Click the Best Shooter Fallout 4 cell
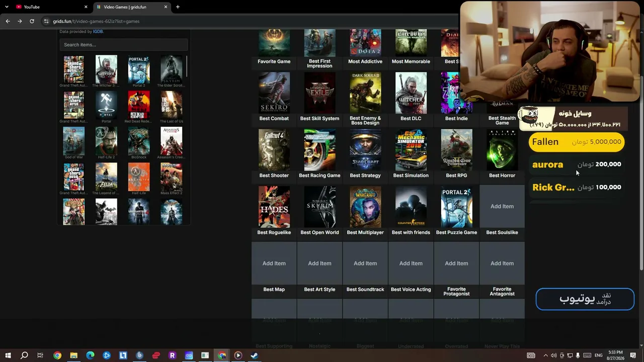 coord(274,150)
